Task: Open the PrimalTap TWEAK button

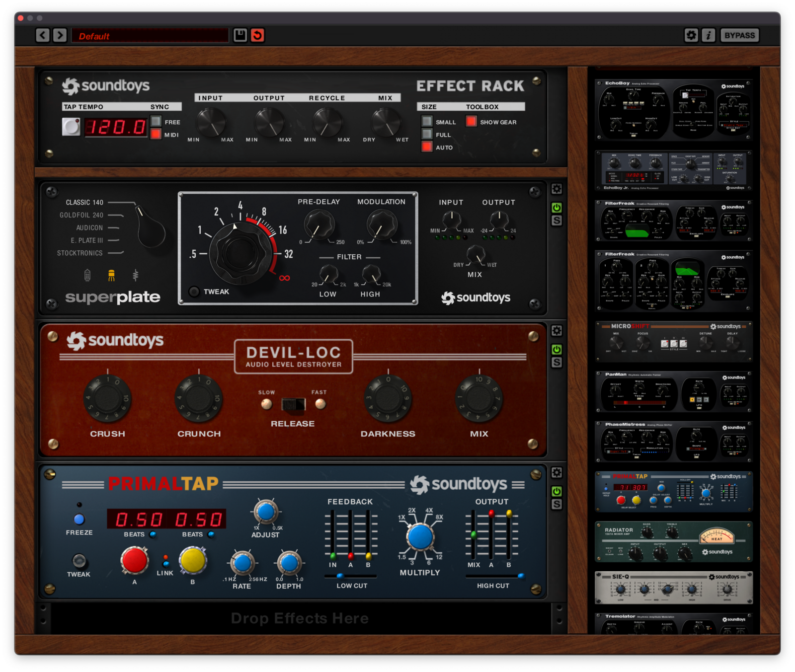Action: tap(79, 561)
